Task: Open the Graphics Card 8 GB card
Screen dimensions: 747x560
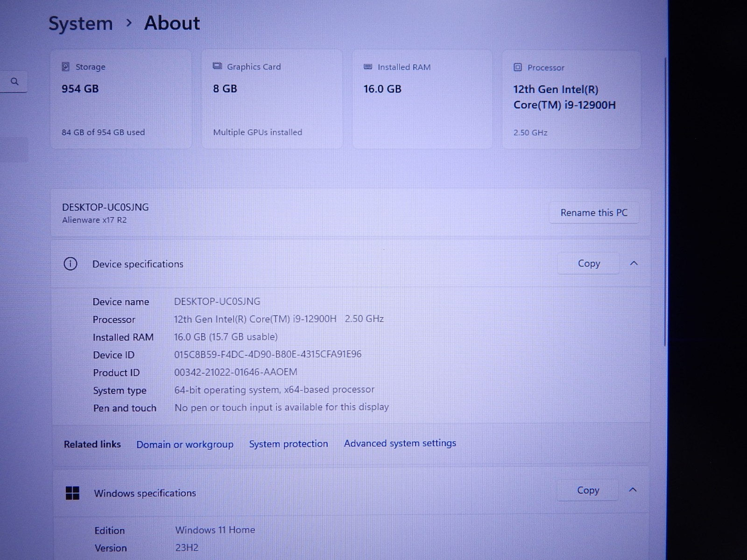Action: click(272, 99)
